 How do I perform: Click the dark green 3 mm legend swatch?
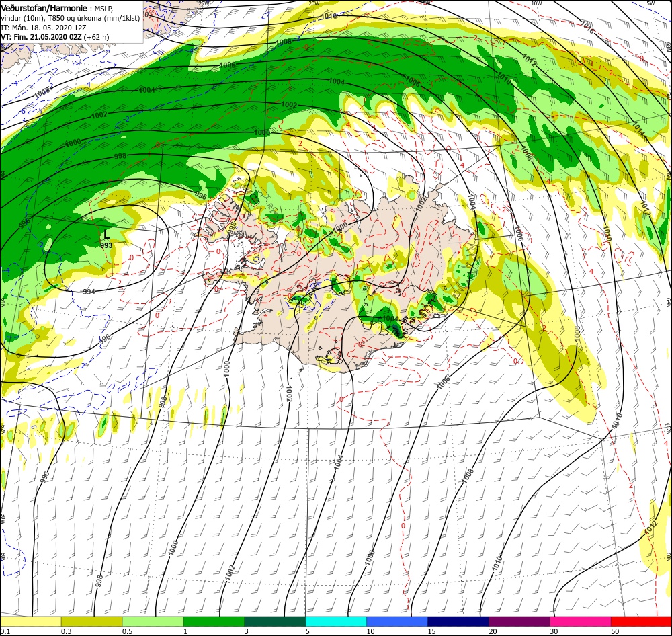point(275,621)
